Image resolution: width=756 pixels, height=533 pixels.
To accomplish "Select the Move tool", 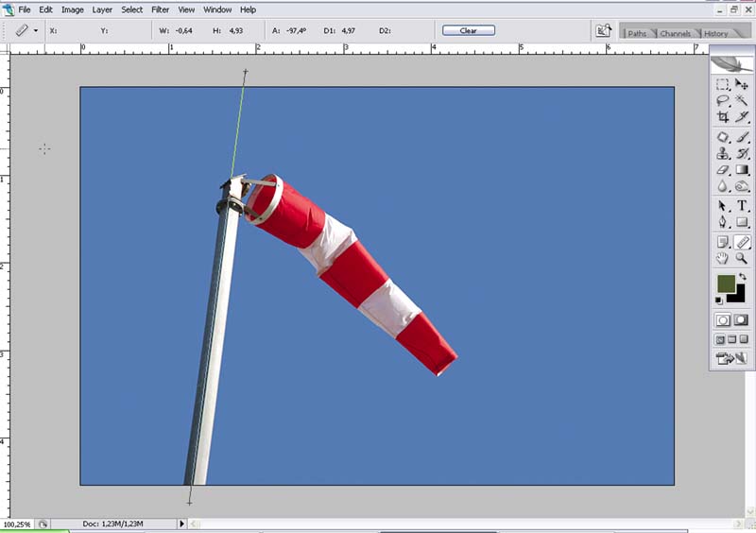I will pos(743,84).
